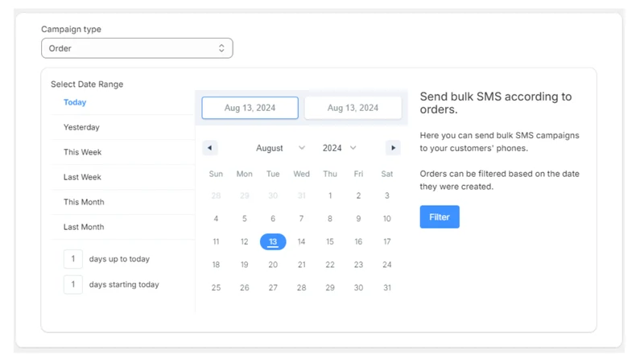Select August 1 in the calendar grid
The height and width of the screenshot is (362, 644).
tap(330, 195)
